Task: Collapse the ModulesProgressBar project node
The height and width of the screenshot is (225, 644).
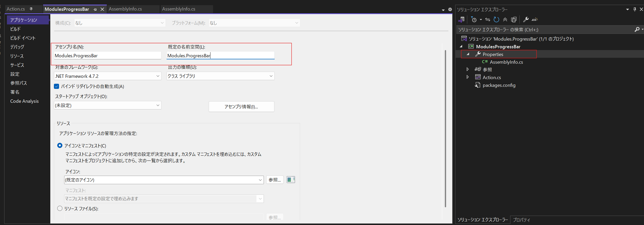Action: (x=461, y=46)
